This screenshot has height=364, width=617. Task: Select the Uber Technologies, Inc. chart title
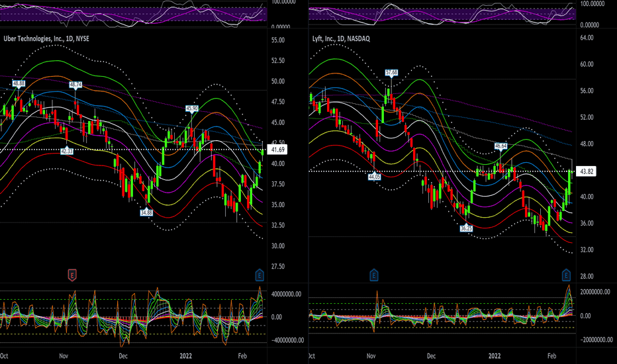coord(46,38)
